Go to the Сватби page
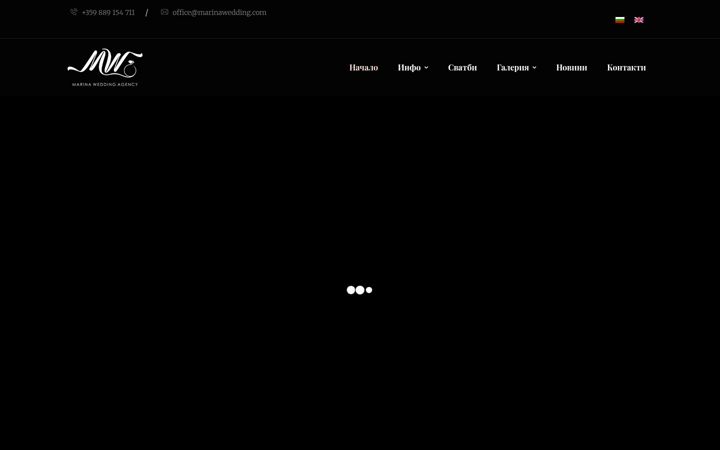 pyautogui.click(x=462, y=68)
